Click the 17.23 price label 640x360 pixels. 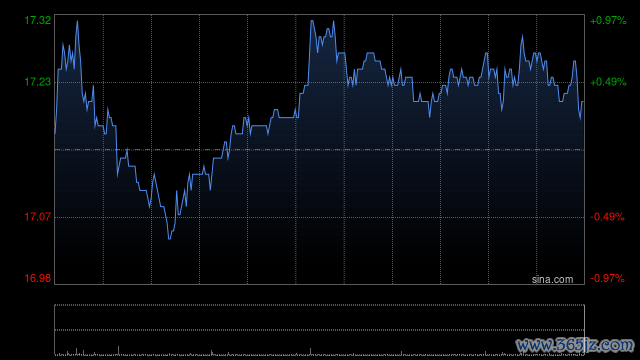click(x=38, y=82)
